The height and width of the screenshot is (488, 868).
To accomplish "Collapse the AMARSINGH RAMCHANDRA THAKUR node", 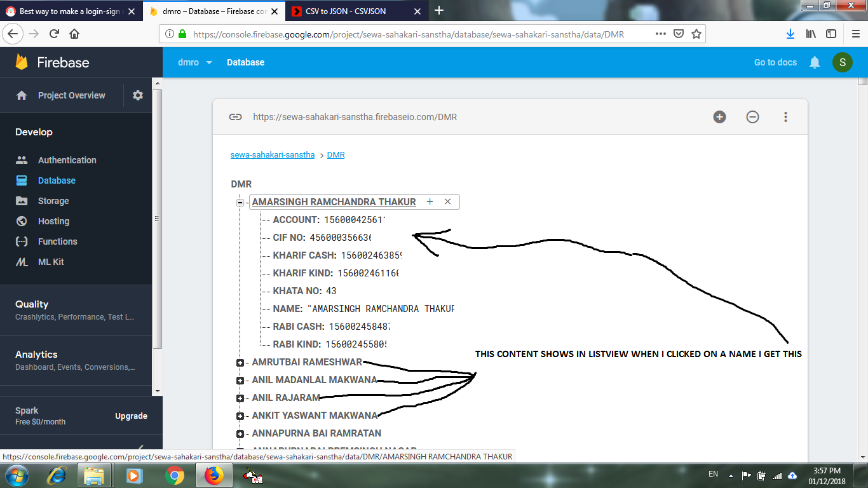I will [x=240, y=203].
